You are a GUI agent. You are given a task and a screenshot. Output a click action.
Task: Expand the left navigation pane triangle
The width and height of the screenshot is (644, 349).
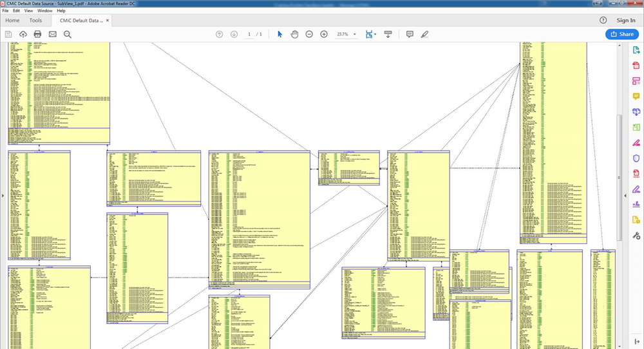click(x=3, y=196)
